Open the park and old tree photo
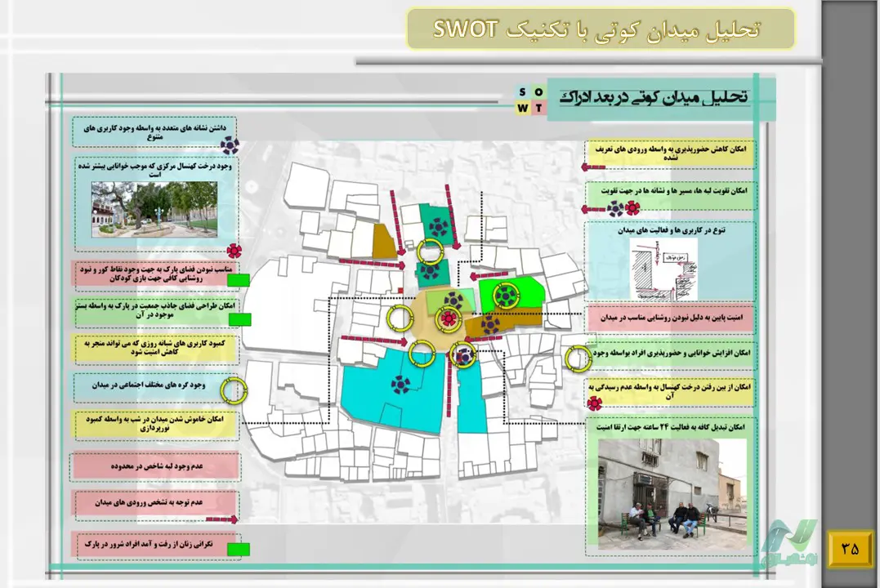 pyautogui.click(x=154, y=209)
